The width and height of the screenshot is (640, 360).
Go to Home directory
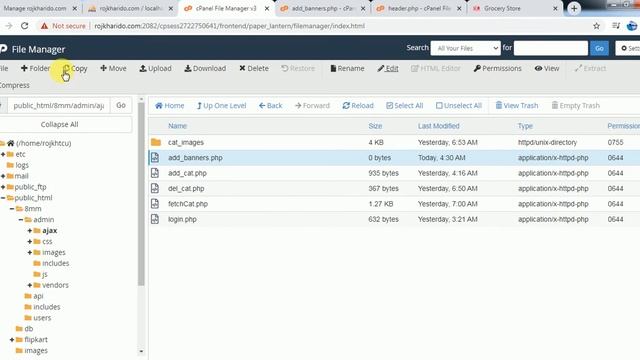(x=170, y=105)
